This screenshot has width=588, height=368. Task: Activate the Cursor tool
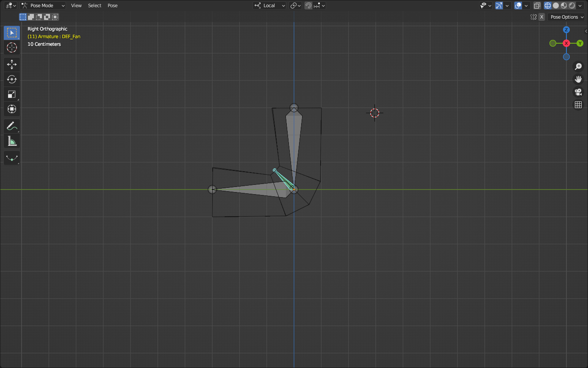pos(12,48)
